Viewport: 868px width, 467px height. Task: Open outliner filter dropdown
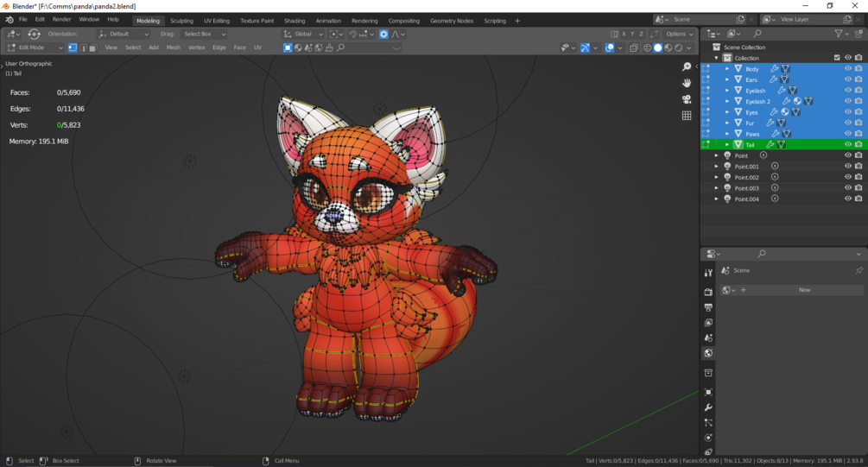click(x=841, y=34)
